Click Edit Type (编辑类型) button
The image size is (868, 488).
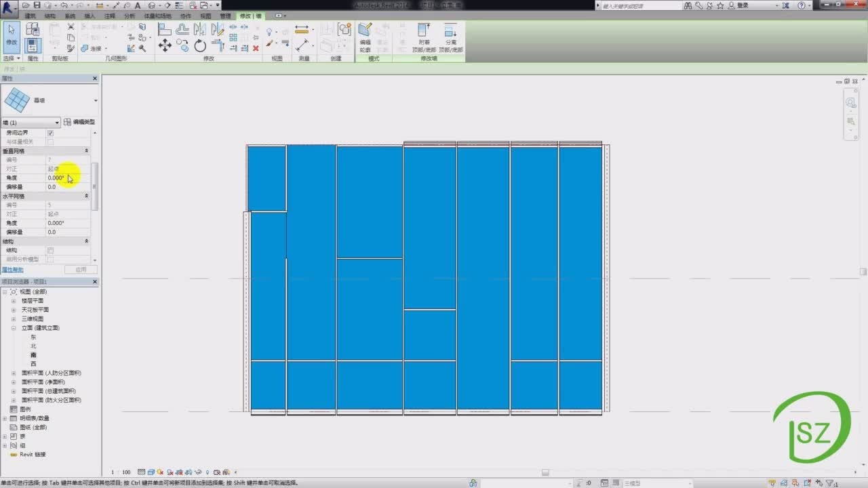pos(79,123)
